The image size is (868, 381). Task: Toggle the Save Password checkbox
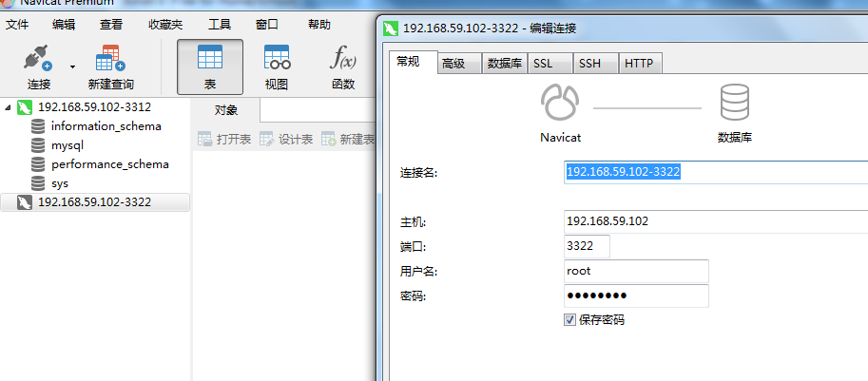[x=569, y=319]
